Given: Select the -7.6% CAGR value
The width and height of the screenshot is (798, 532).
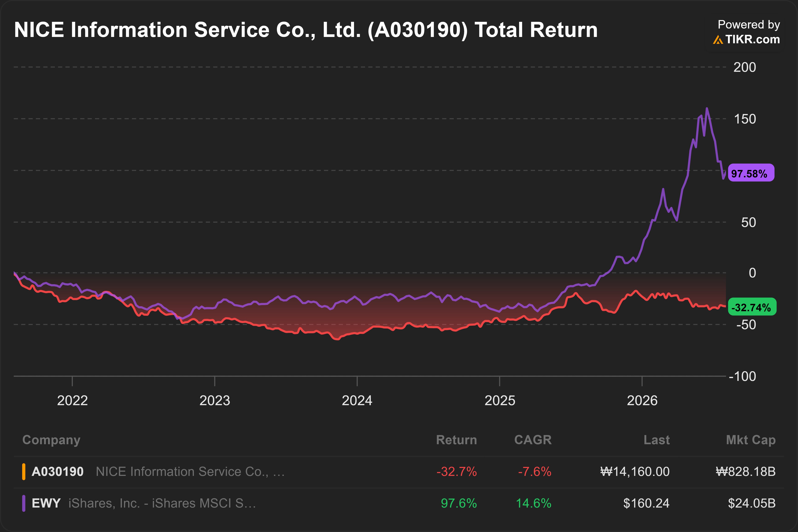Looking at the screenshot, I should pos(535,472).
